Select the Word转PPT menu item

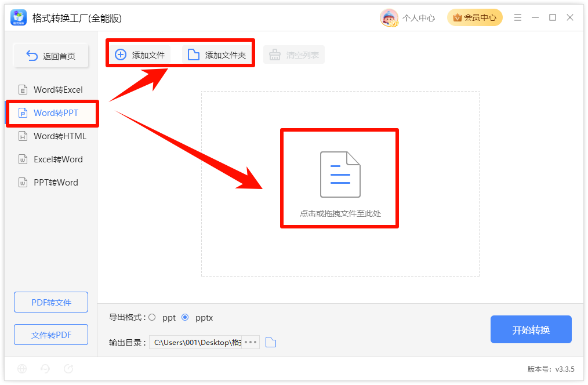pos(51,113)
